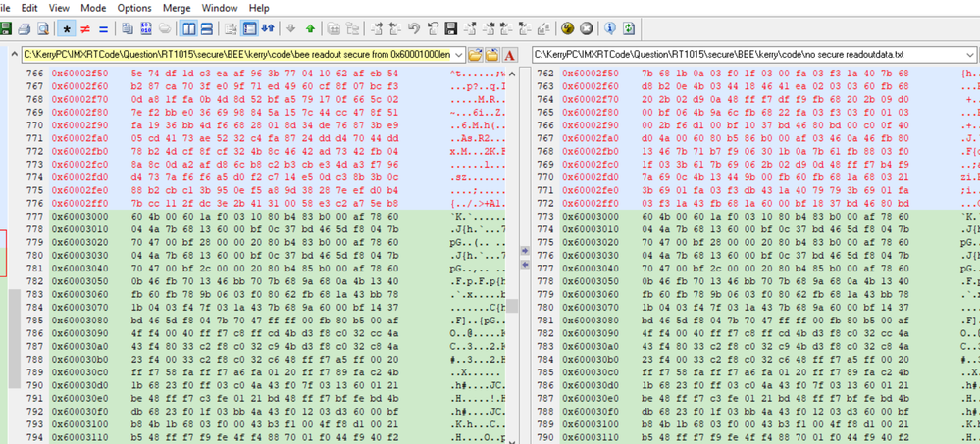
Task: Click the folder tree toolbar icon
Action: [x=352, y=28]
